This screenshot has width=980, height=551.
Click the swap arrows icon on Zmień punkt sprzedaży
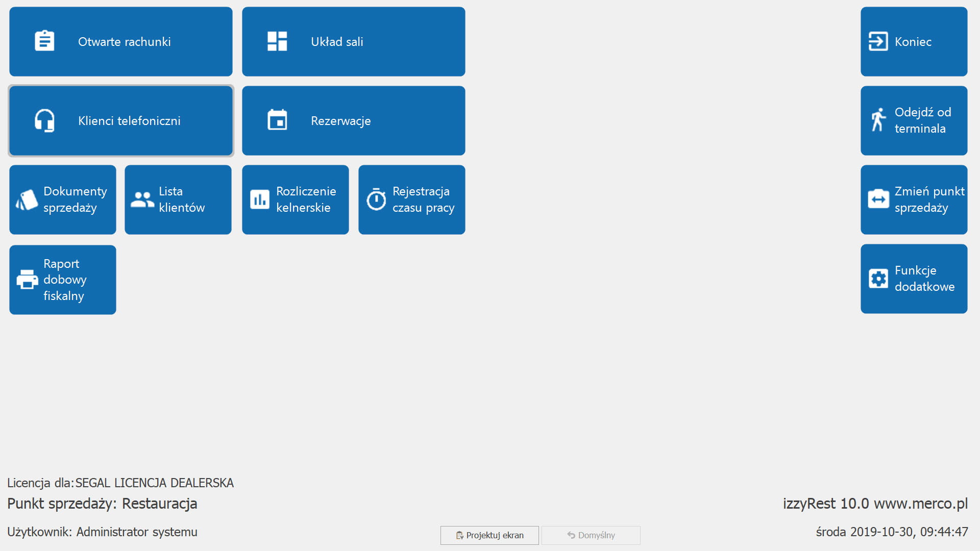878,199
